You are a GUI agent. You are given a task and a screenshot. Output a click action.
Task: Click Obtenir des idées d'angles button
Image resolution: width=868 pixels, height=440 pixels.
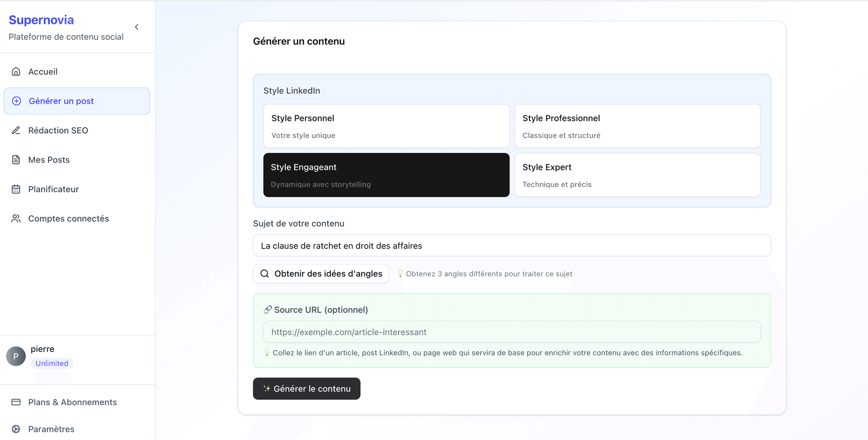pos(321,274)
